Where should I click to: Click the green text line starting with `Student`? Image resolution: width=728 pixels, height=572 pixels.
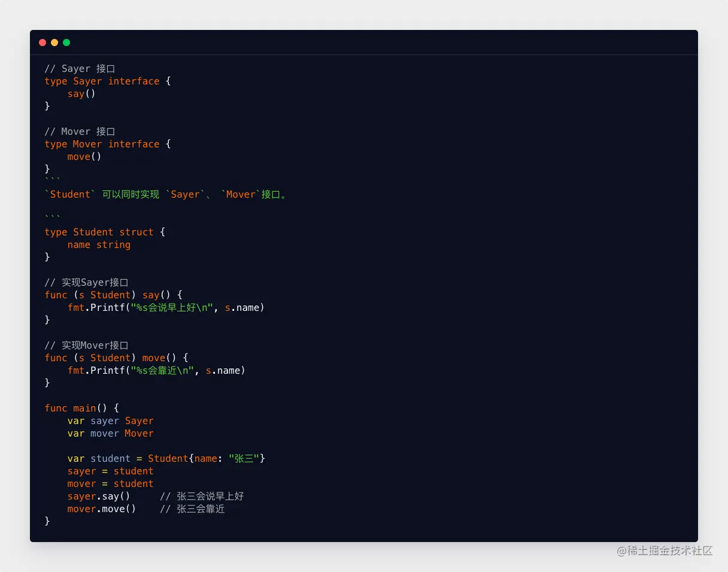point(166,195)
